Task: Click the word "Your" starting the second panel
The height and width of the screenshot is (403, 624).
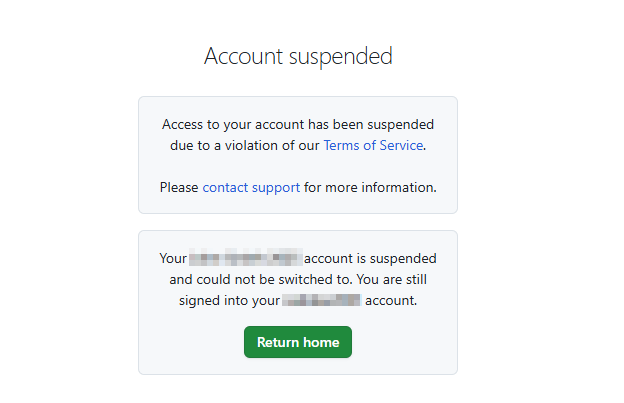Action: 173,258
